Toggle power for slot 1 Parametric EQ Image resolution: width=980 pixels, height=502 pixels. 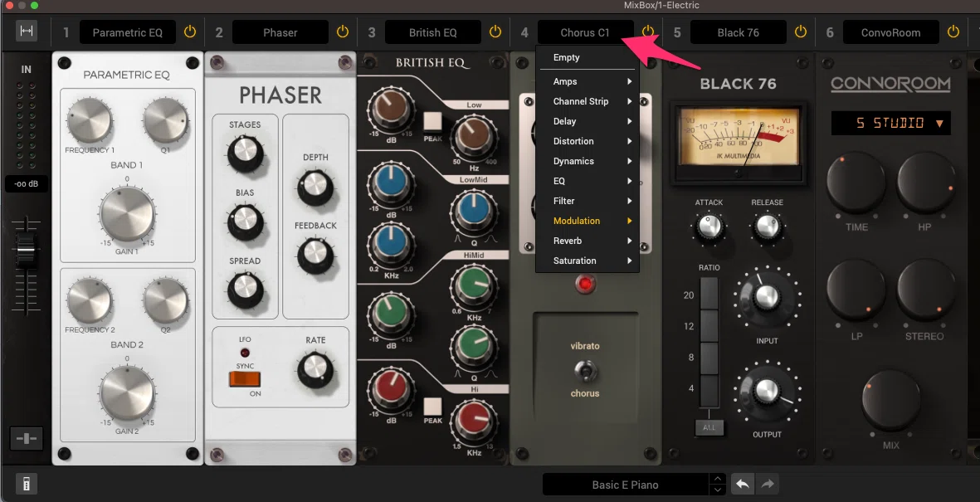[x=189, y=32]
